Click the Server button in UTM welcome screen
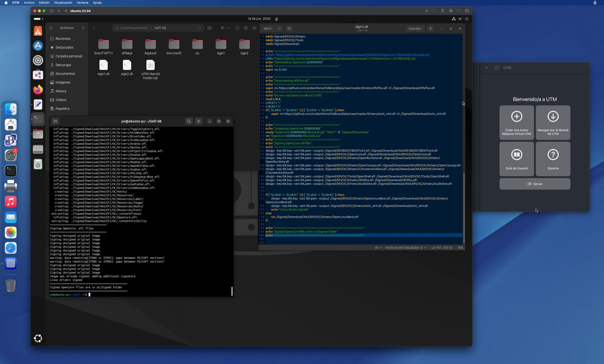The image size is (604, 364). 534,184
